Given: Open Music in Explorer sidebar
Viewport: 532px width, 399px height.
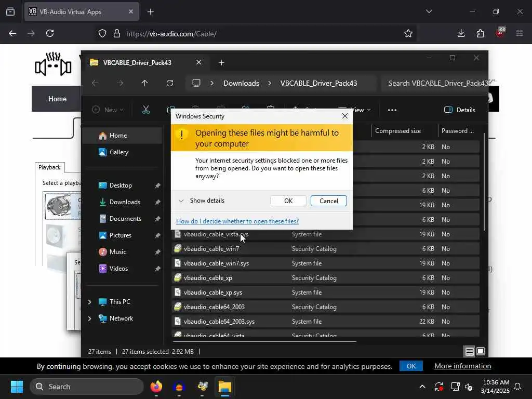Looking at the screenshot, I should pyautogui.click(x=118, y=252).
